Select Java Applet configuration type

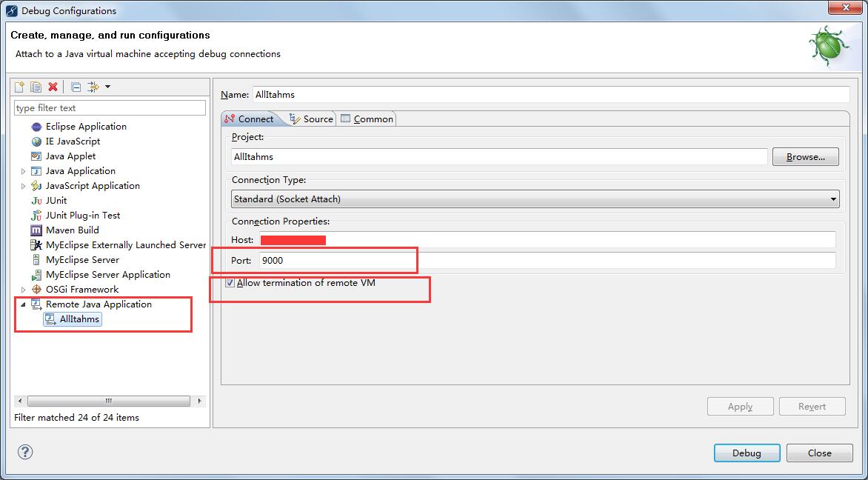point(70,156)
